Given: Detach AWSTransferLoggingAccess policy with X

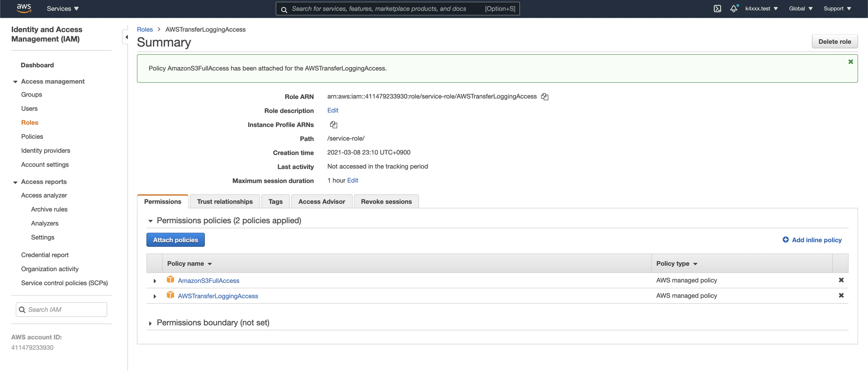Looking at the screenshot, I should coord(841,296).
